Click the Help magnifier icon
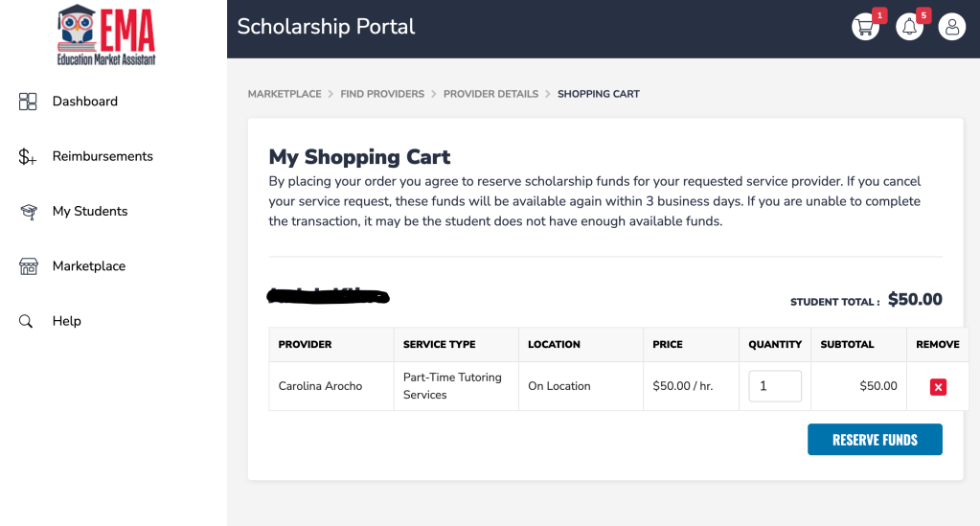This screenshot has height=526, width=980. pos(27,322)
